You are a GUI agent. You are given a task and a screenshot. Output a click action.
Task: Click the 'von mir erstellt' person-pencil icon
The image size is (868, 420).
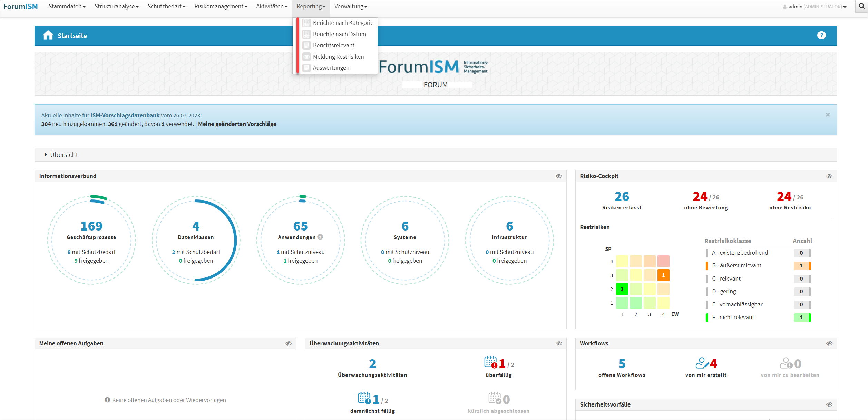[702, 363]
